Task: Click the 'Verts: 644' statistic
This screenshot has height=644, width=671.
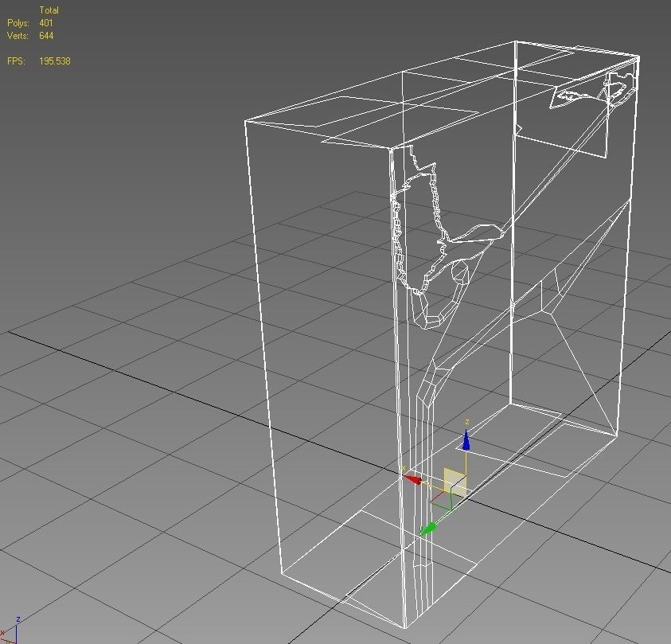Action: (30, 36)
